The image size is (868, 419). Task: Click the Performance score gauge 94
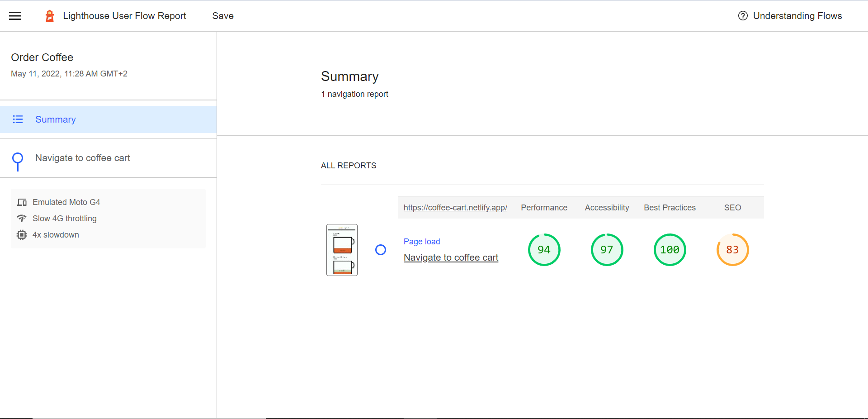[544, 250]
